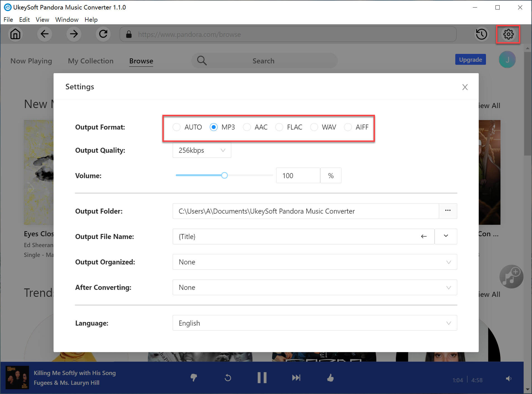532x394 pixels.
Task: Click the Killing Me Softly song title
Action: click(75, 373)
